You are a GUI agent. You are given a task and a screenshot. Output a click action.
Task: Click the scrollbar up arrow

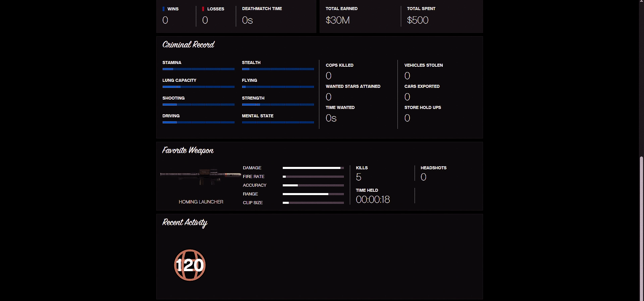pos(641,2)
